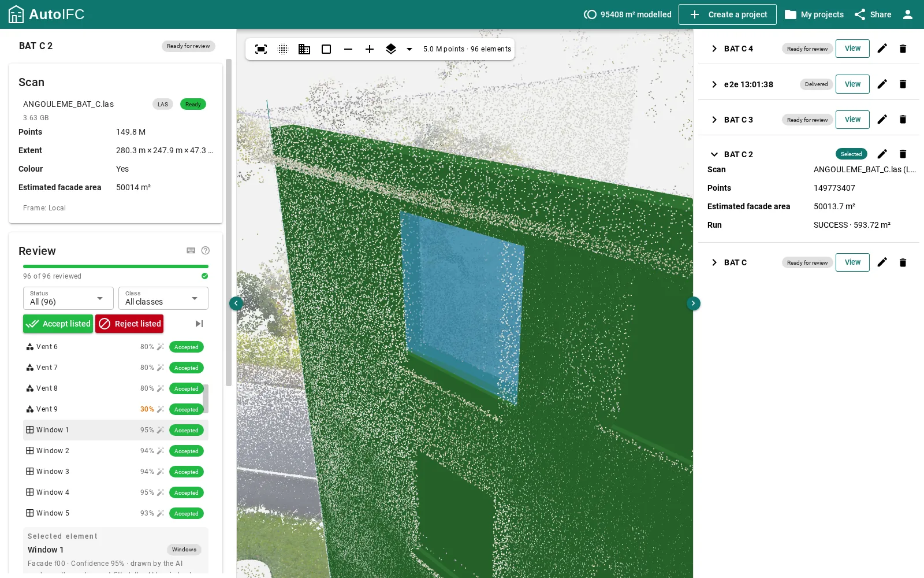Viewport: 924px width, 578px height.
Task: Click the square outline icon in viewer toolbar
Action: (326, 49)
